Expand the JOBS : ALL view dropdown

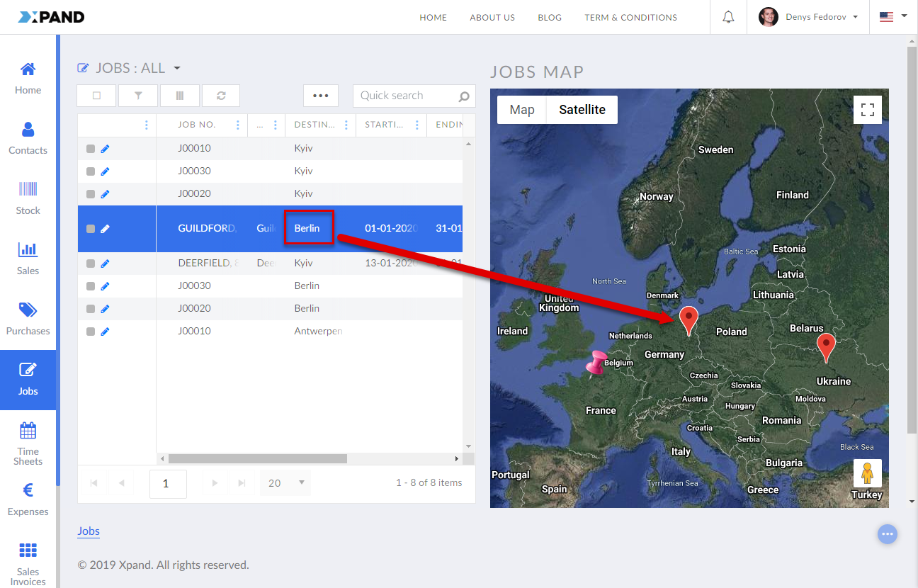pyautogui.click(x=177, y=69)
